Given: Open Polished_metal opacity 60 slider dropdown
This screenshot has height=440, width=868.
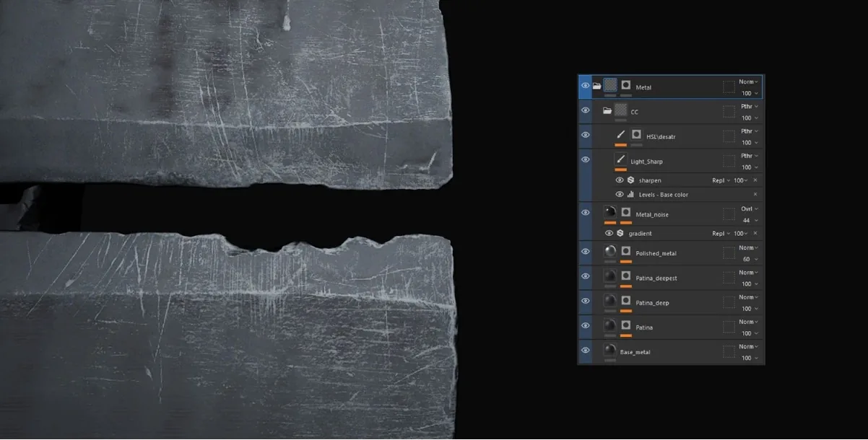Looking at the screenshot, I should coord(750,259).
